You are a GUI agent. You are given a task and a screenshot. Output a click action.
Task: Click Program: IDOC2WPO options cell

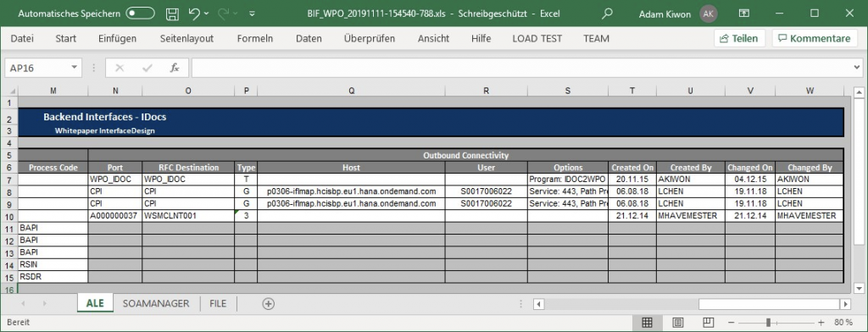[568, 180]
